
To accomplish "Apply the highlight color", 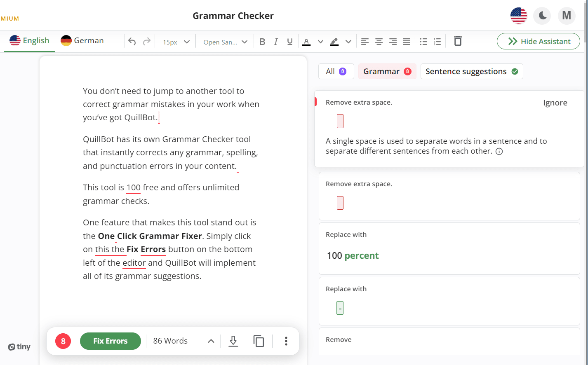I will coord(334,42).
